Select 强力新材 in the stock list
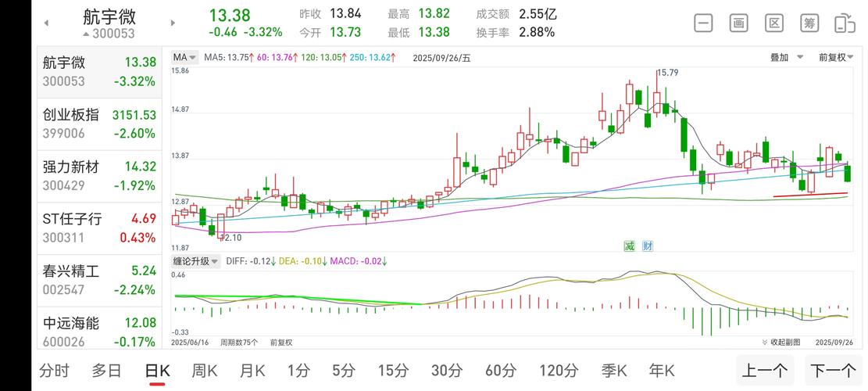 pyautogui.click(x=99, y=175)
